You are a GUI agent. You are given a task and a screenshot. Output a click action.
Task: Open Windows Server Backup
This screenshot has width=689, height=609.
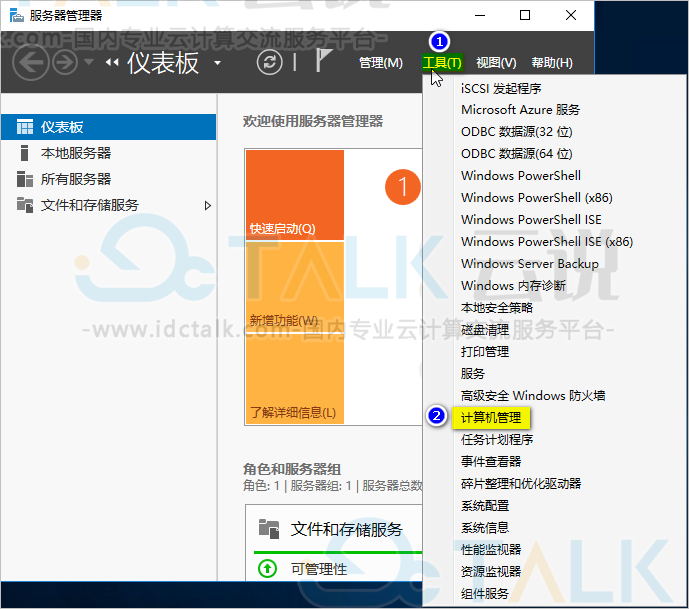click(x=529, y=264)
